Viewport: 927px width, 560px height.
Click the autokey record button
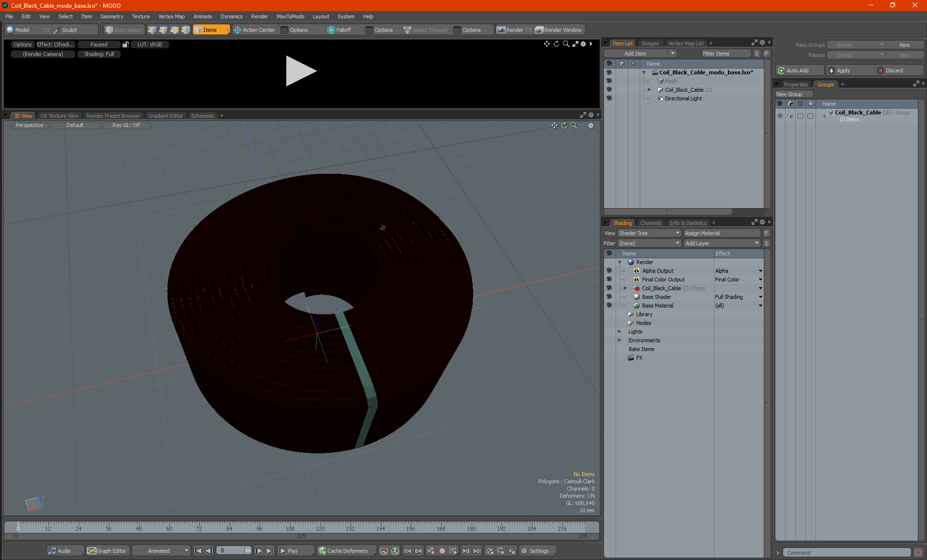(x=442, y=551)
